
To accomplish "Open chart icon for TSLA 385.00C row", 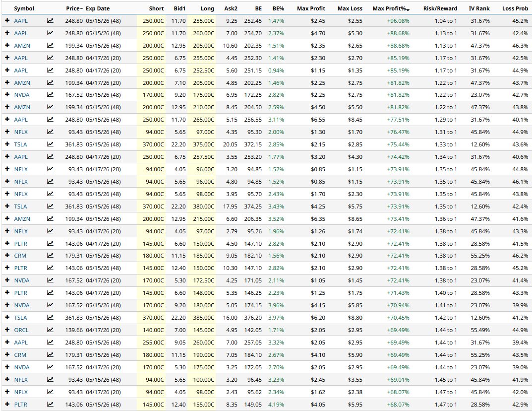I will pyautogui.click(x=50, y=318).
